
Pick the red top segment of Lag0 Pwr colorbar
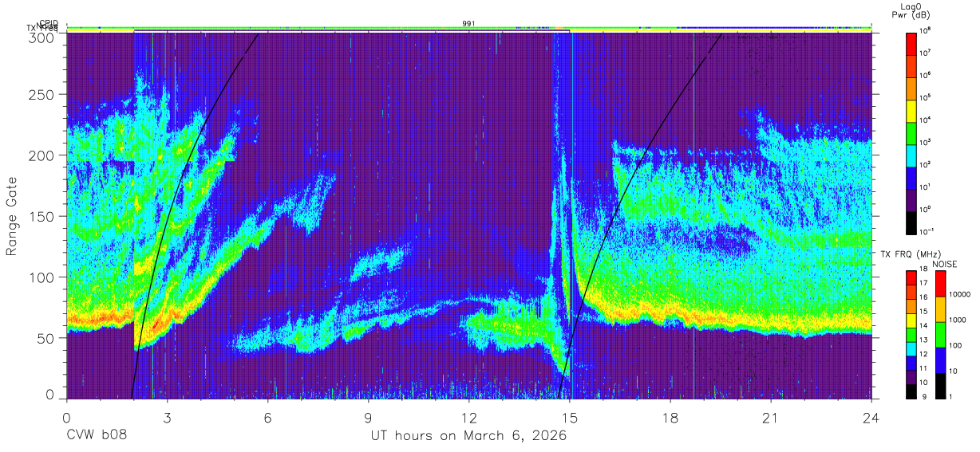pyautogui.click(x=911, y=43)
